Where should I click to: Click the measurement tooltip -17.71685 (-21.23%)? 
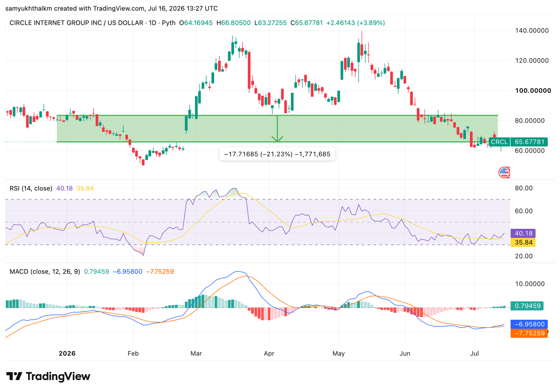coord(277,154)
